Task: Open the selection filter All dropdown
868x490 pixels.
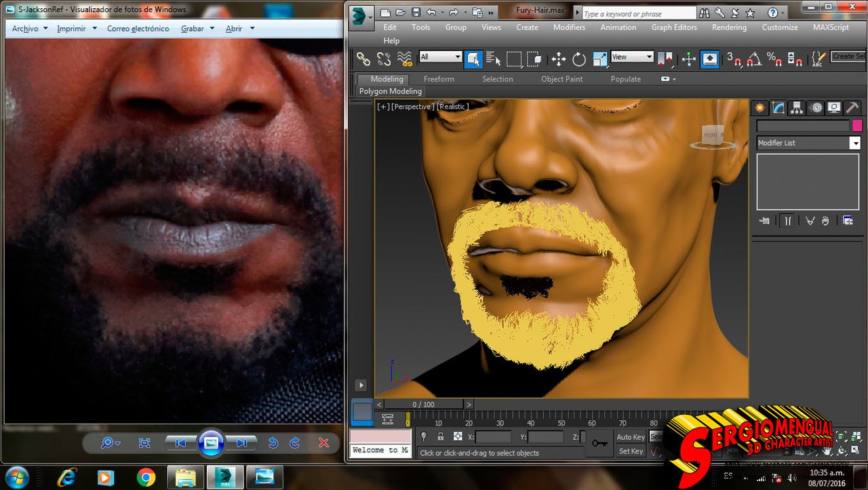Action: (x=440, y=58)
